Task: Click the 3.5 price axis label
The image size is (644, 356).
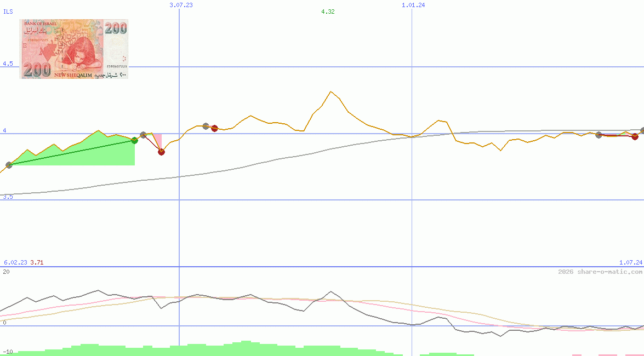Action: point(8,197)
